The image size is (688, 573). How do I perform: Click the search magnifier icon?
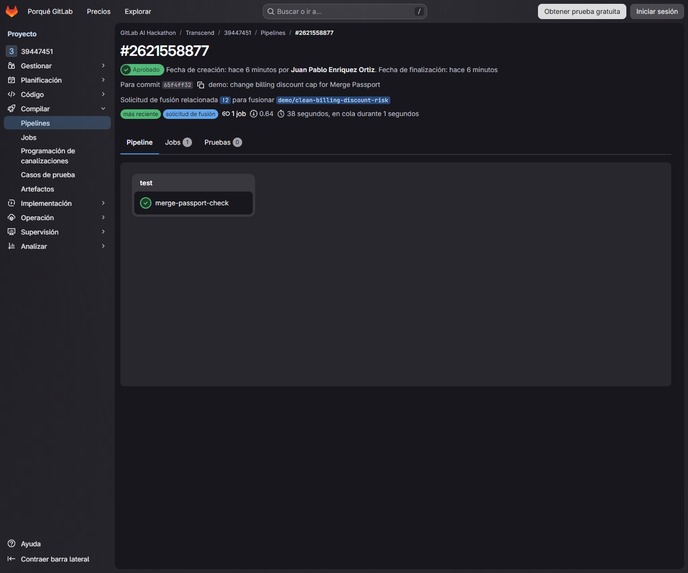(271, 11)
